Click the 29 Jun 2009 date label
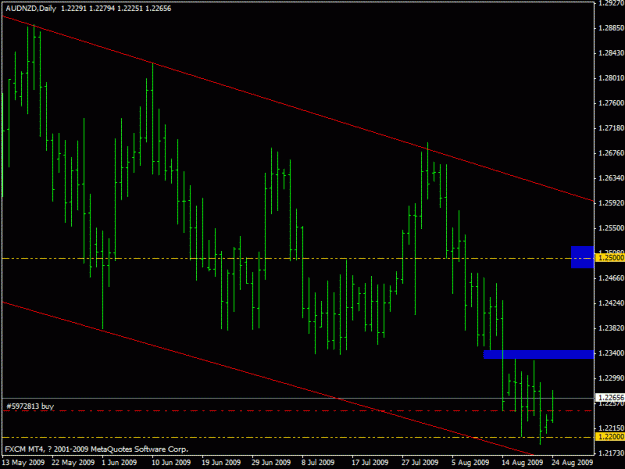Screen dimensions: 625x469 (x=271, y=463)
